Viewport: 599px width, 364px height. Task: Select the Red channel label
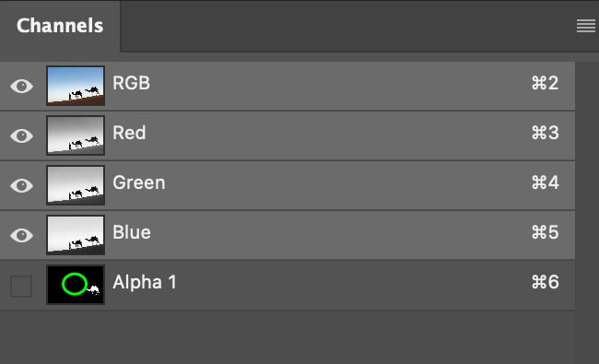tap(129, 133)
